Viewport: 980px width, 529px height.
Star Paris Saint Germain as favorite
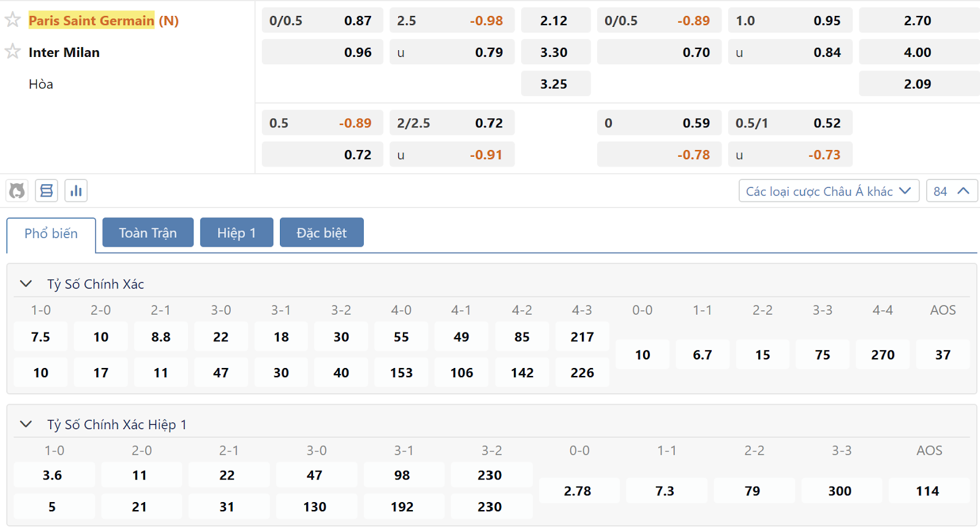point(13,20)
